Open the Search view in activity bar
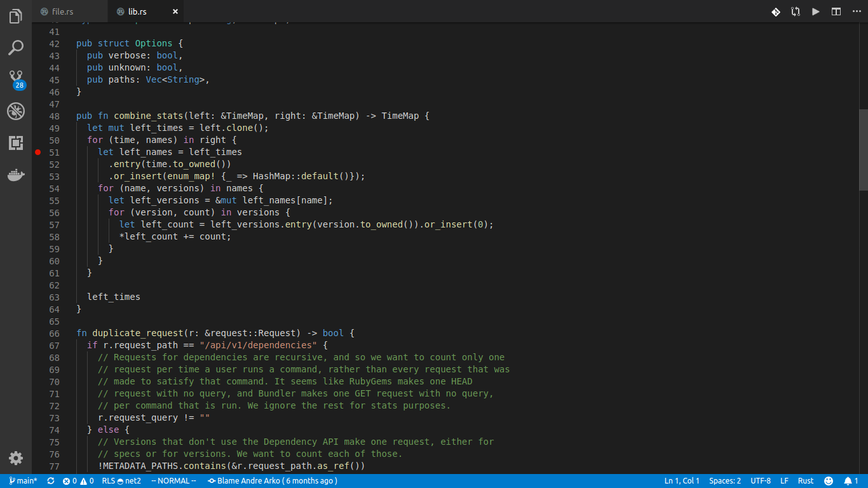The image size is (868, 488). [16, 48]
